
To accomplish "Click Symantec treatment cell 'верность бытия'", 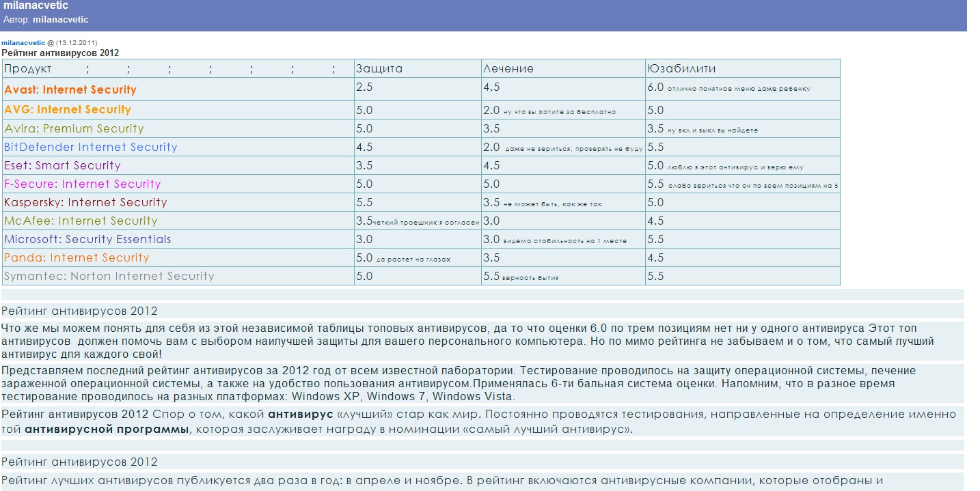I will (x=563, y=276).
